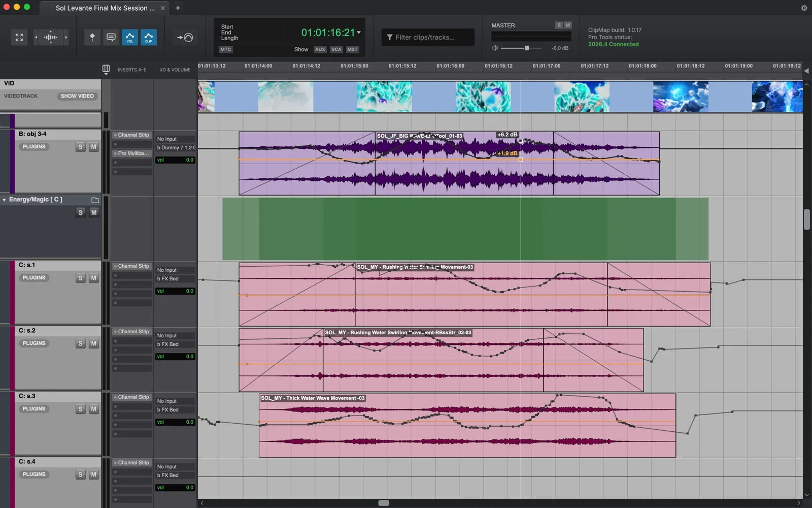Mute track C: s.2

pos(93,343)
